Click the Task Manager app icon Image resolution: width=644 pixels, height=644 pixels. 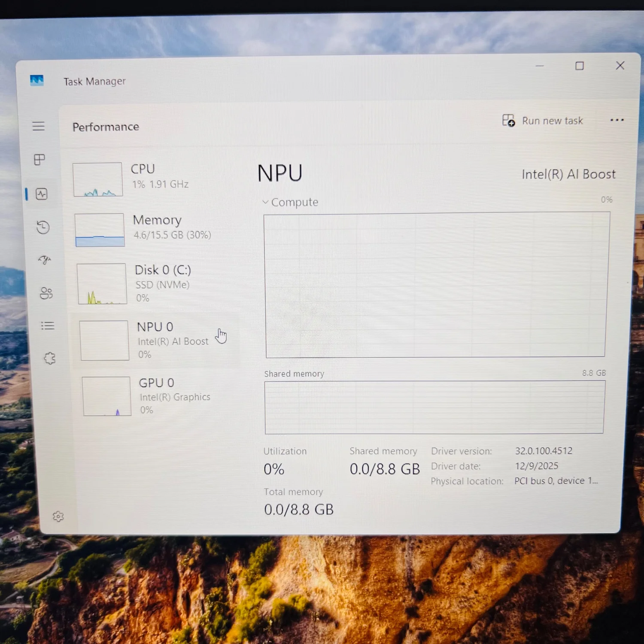click(37, 80)
